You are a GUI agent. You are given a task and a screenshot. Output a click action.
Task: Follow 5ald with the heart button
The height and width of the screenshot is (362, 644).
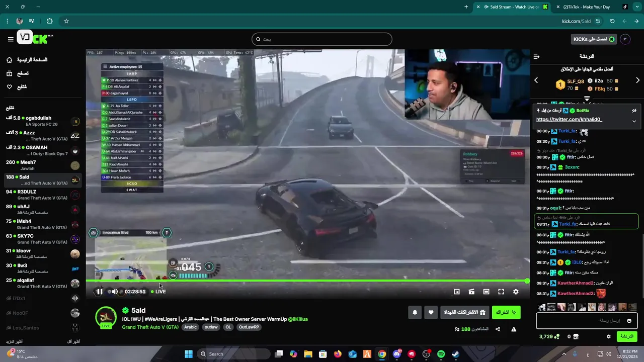click(x=431, y=312)
